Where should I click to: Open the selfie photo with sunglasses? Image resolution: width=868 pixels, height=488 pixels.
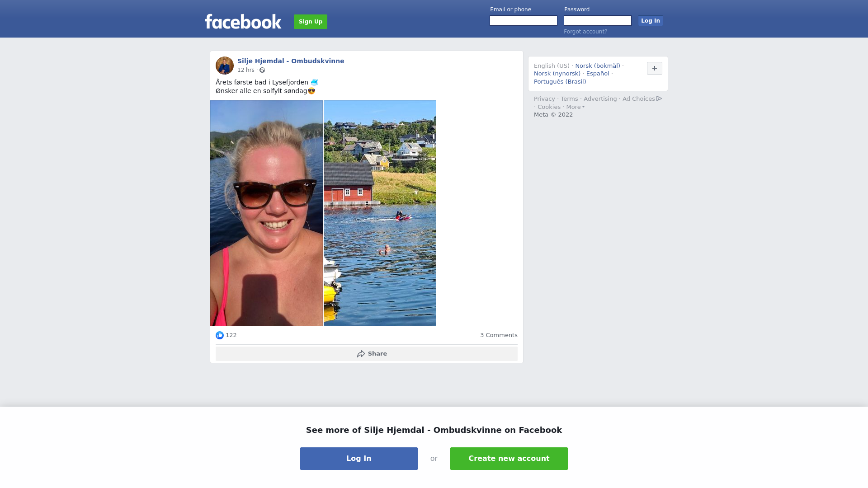pos(266,213)
